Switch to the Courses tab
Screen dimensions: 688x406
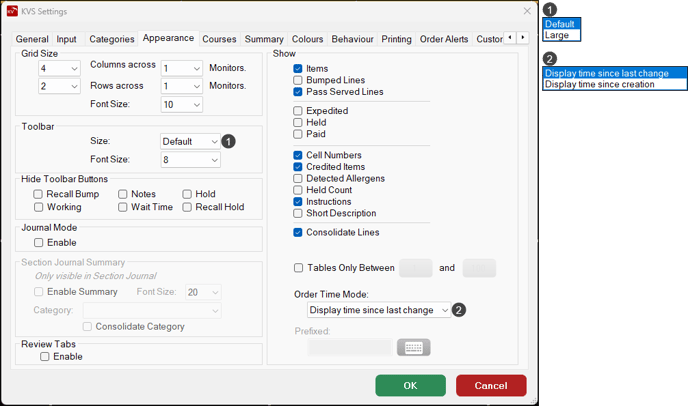pos(219,39)
